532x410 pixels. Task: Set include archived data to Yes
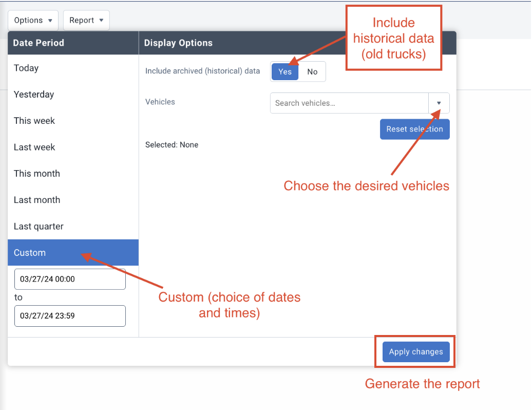(285, 71)
